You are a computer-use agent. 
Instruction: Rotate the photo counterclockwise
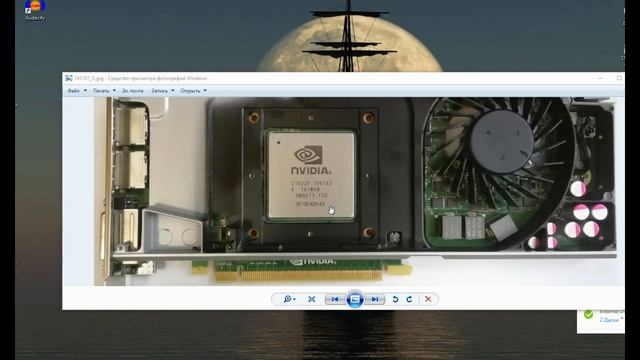pos(395,299)
